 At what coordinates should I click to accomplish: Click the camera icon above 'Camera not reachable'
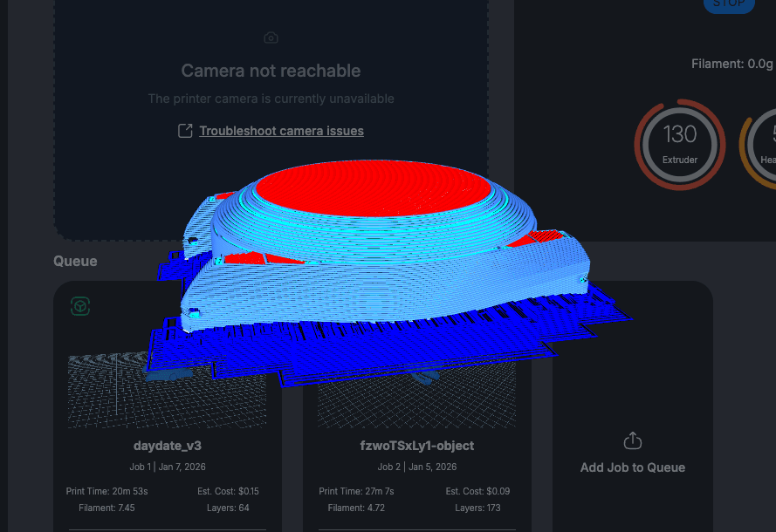pos(271,38)
